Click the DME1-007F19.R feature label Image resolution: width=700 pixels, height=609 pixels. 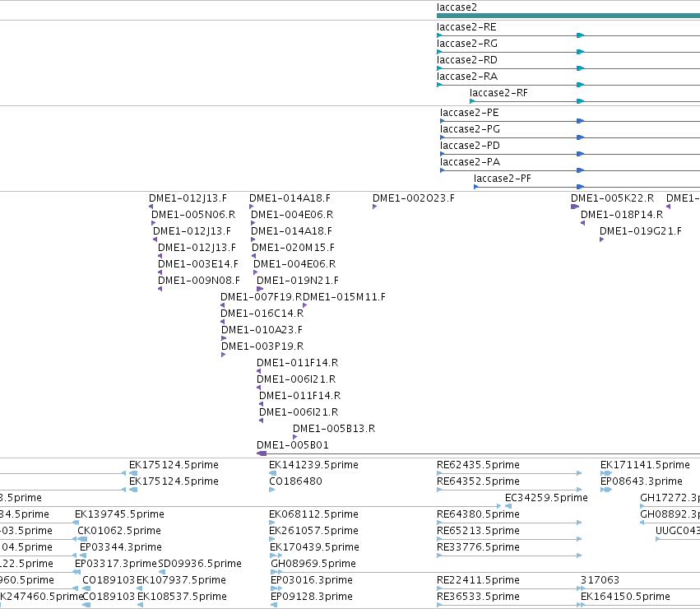pyautogui.click(x=262, y=297)
